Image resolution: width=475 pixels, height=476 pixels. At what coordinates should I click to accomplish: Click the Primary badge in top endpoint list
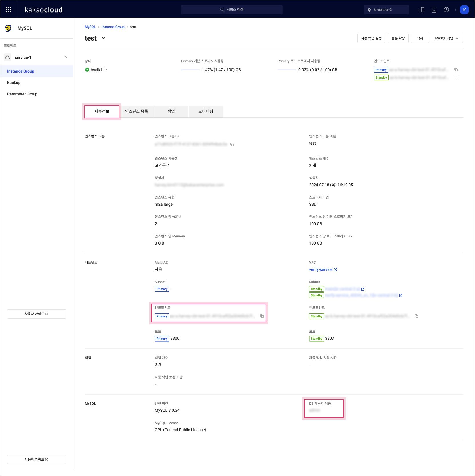click(381, 70)
